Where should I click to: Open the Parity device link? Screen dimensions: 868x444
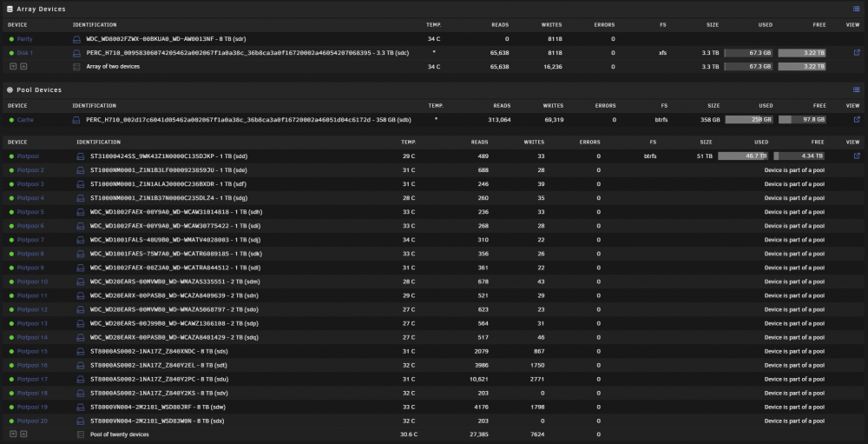click(24, 39)
